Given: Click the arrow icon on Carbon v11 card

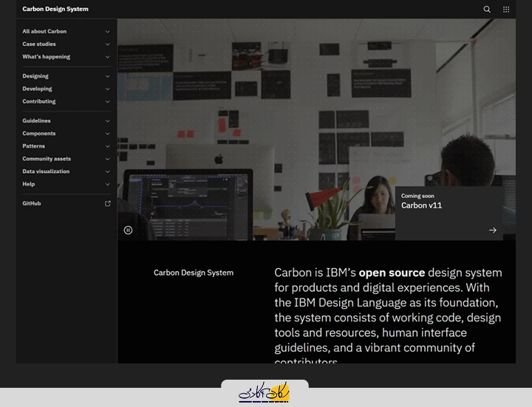Looking at the screenshot, I should click(493, 230).
